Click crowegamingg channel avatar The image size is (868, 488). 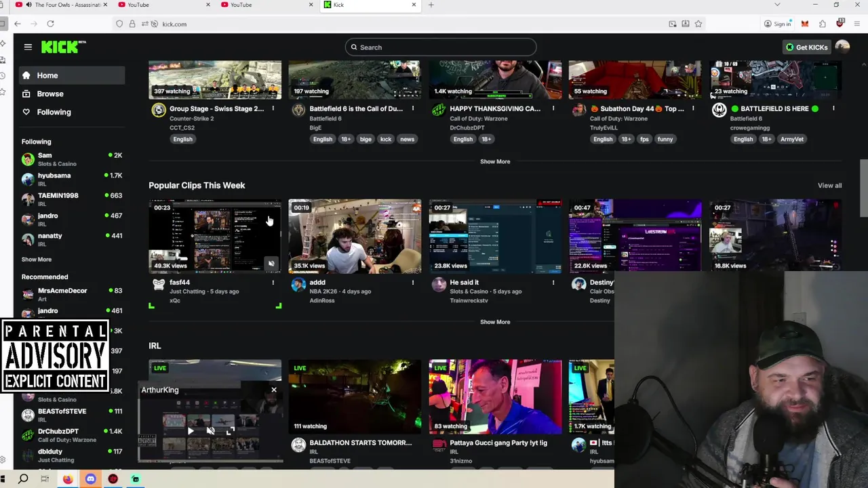pyautogui.click(x=719, y=110)
